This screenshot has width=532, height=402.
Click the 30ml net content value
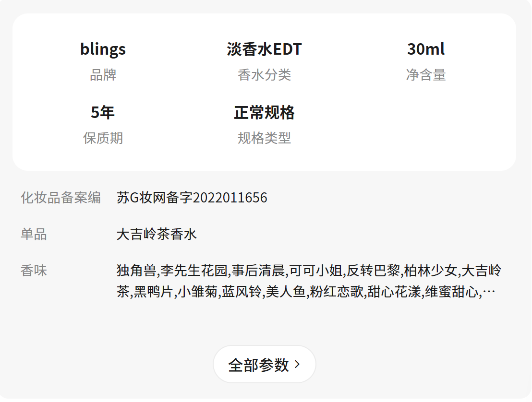click(425, 49)
